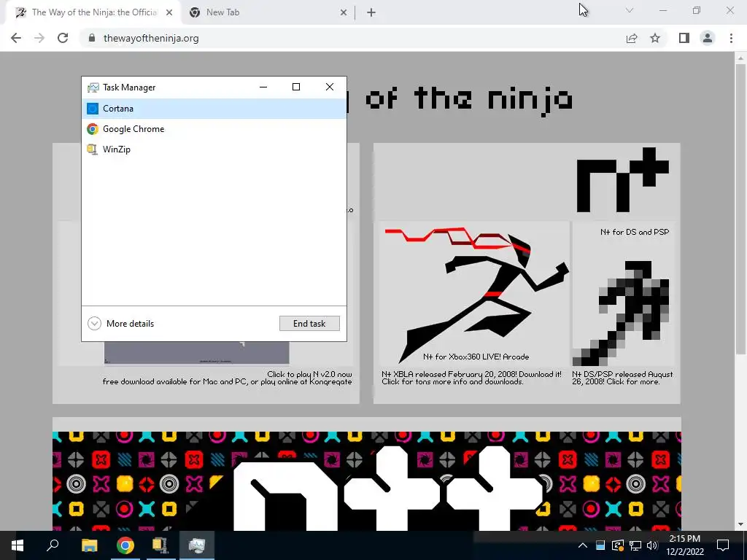The height and width of the screenshot is (560, 747).
Task: Open Chrome three-dot menu
Action: coord(731,38)
